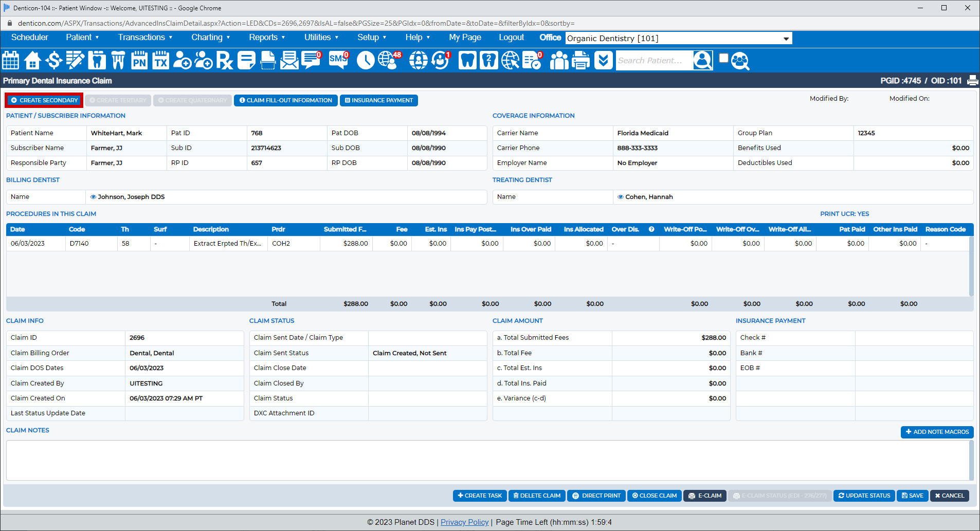The height and width of the screenshot is (531, 980).
Task: Click the clock icon in toolbar
Action: [366, 61]
